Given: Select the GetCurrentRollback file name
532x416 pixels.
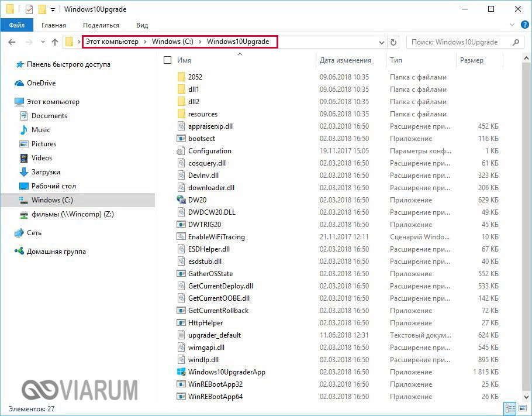Looking at the screenshot, I should [x=219, y=310].
